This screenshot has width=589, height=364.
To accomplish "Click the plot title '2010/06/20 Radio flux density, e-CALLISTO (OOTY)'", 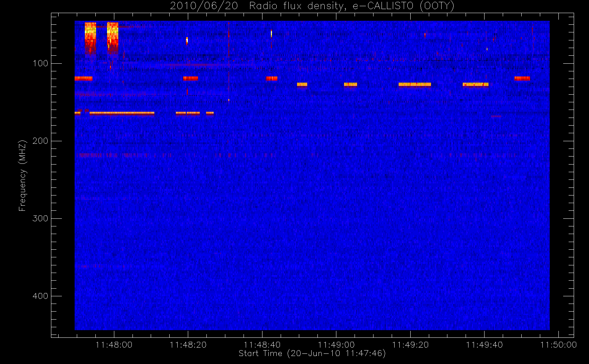I will [312, 6].
